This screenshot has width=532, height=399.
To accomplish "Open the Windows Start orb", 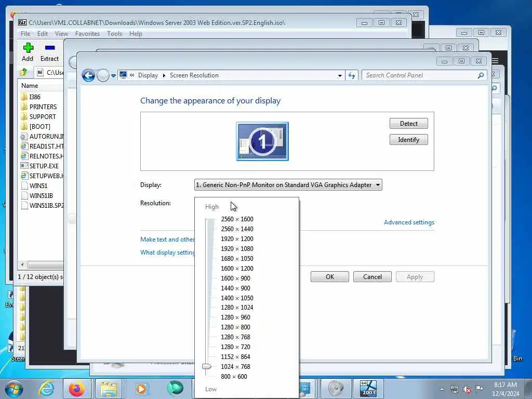I will click(x=14, y=389).
